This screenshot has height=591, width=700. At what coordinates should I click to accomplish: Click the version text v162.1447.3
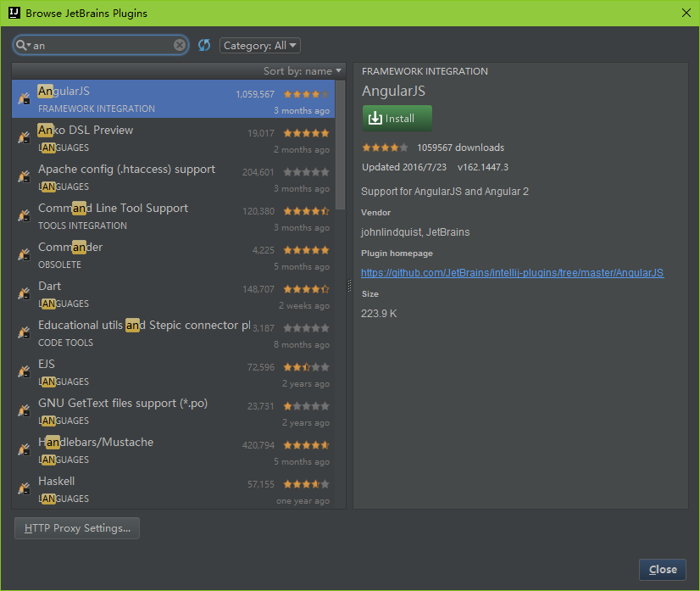482,167
